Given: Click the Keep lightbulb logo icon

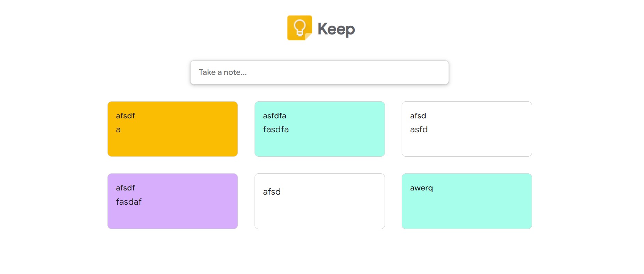Looking at the screenshot, I should point(299,28).
